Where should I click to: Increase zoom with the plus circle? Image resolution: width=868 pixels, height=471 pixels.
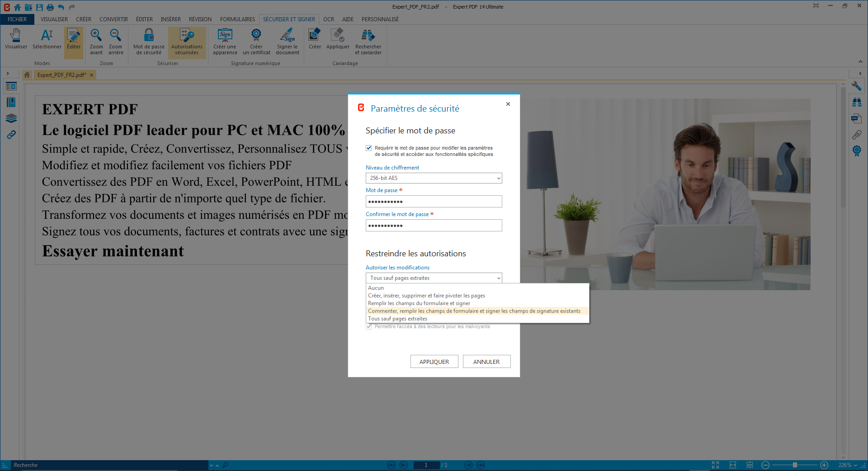[824, 465]
